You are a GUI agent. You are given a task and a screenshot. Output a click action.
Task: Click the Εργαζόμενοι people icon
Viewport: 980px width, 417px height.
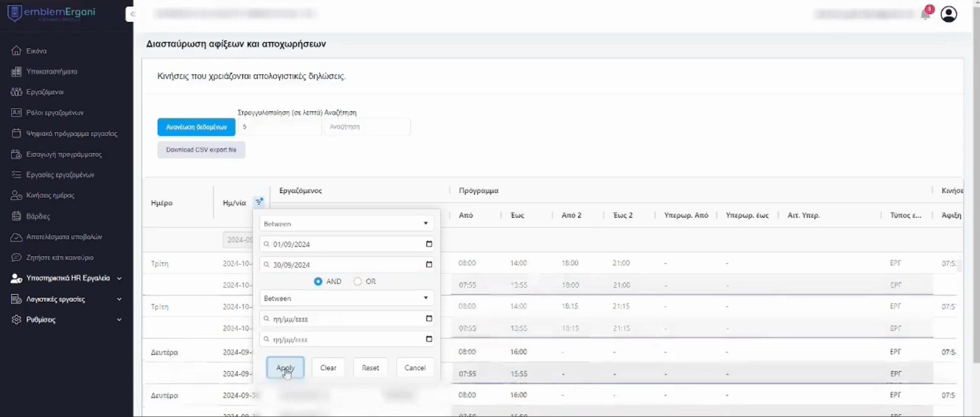pyautogui.click(x=16, y=92)
